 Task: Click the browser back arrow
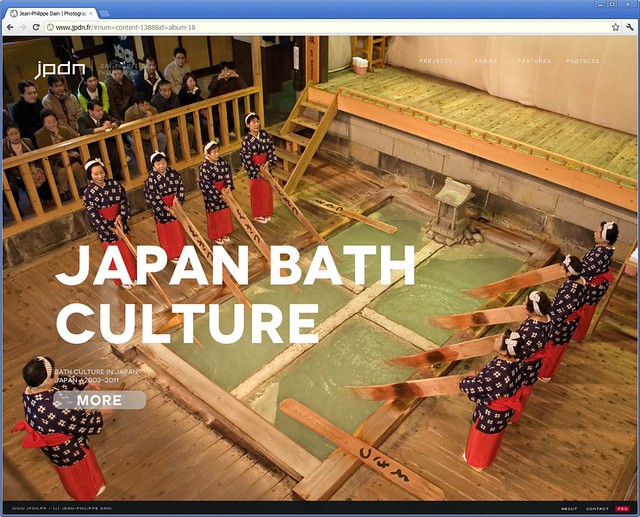point(10,27)
